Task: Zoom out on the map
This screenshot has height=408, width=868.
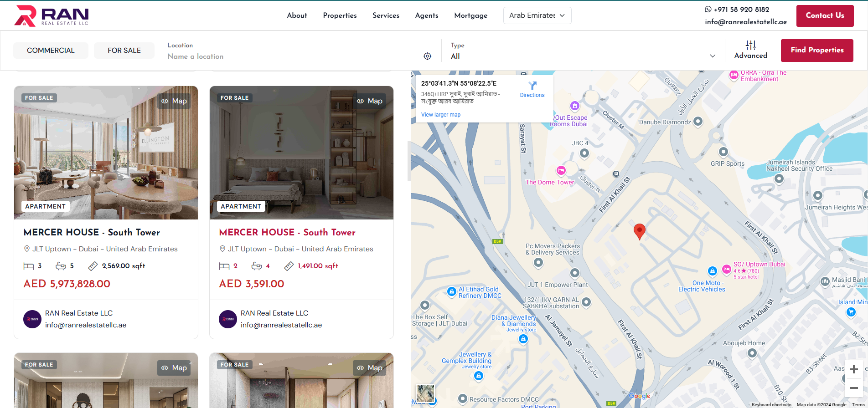Action: (x=854, y=388)
